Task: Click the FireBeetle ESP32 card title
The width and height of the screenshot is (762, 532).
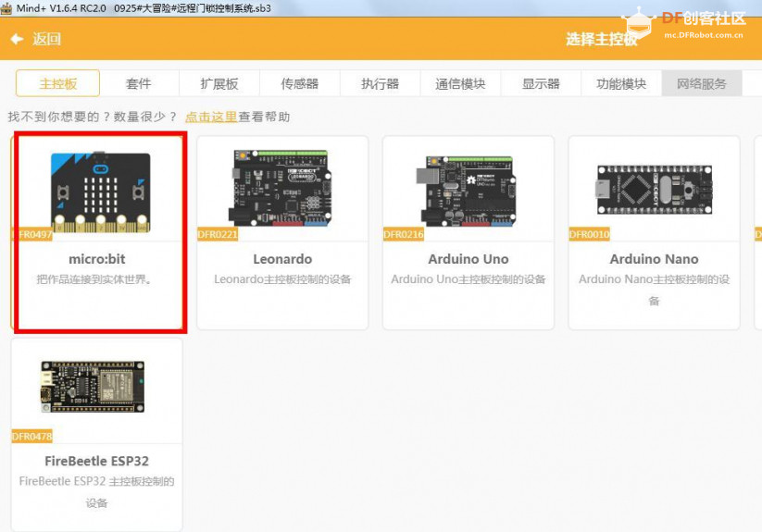Action: point(96,461)
